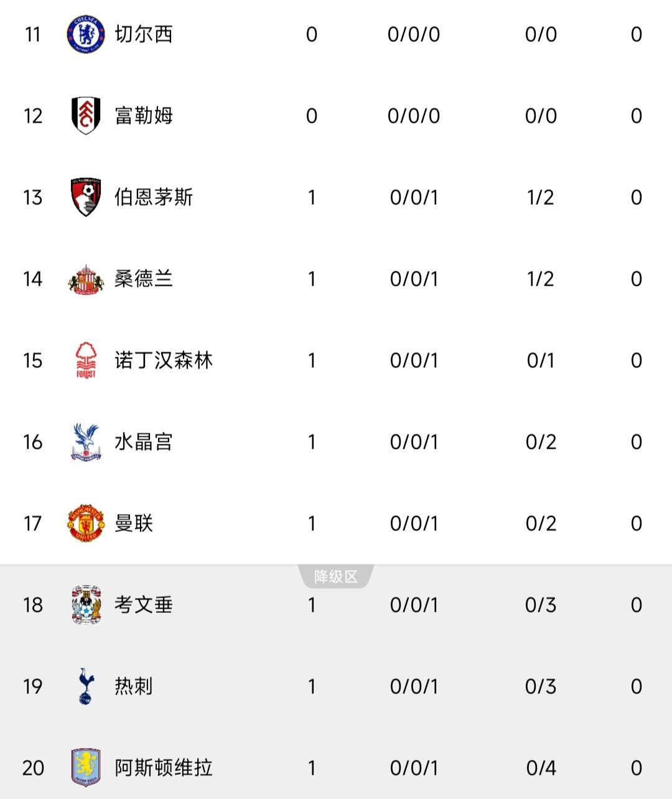Image resolution: width=672 pixels, height=799 pixels.
Task: View 伯恩茅斯 team details
Action: (x=154, y=197)
